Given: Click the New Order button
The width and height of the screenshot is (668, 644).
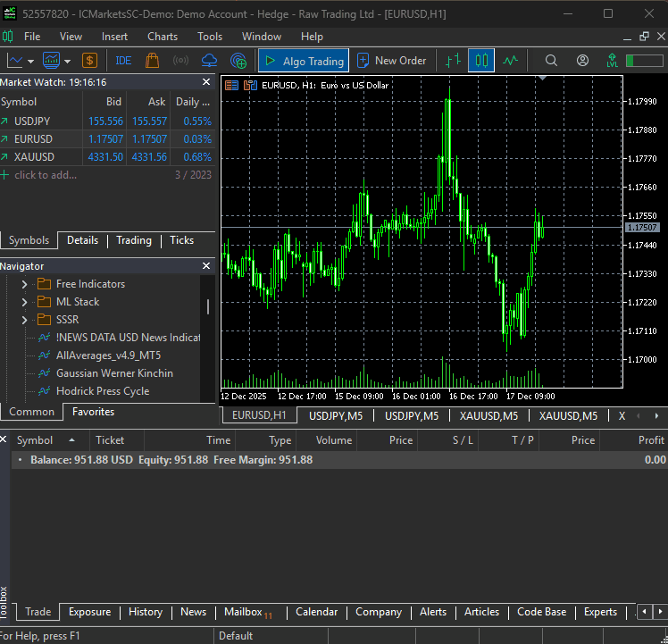Looking at the screenshot, I should 391,61.
